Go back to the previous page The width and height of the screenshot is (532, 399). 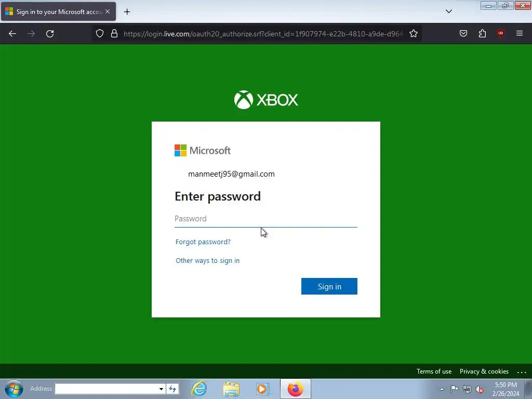coord(12,34)
